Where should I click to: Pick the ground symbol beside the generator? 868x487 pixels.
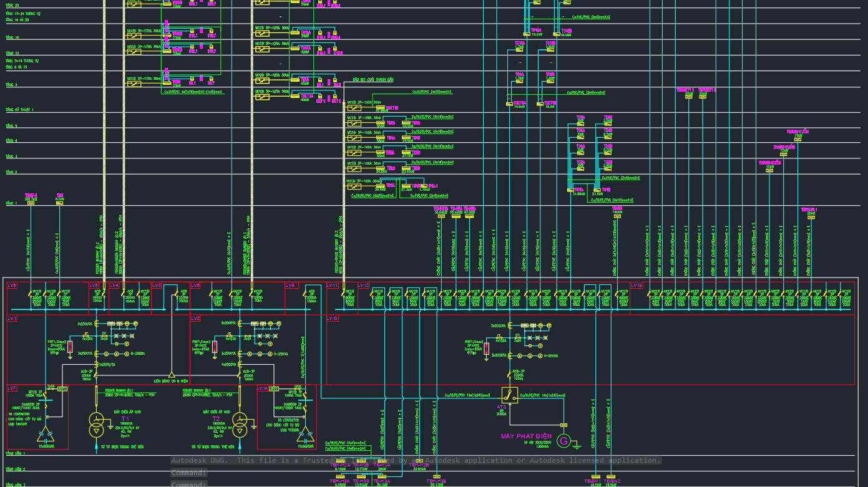(578, 445)
